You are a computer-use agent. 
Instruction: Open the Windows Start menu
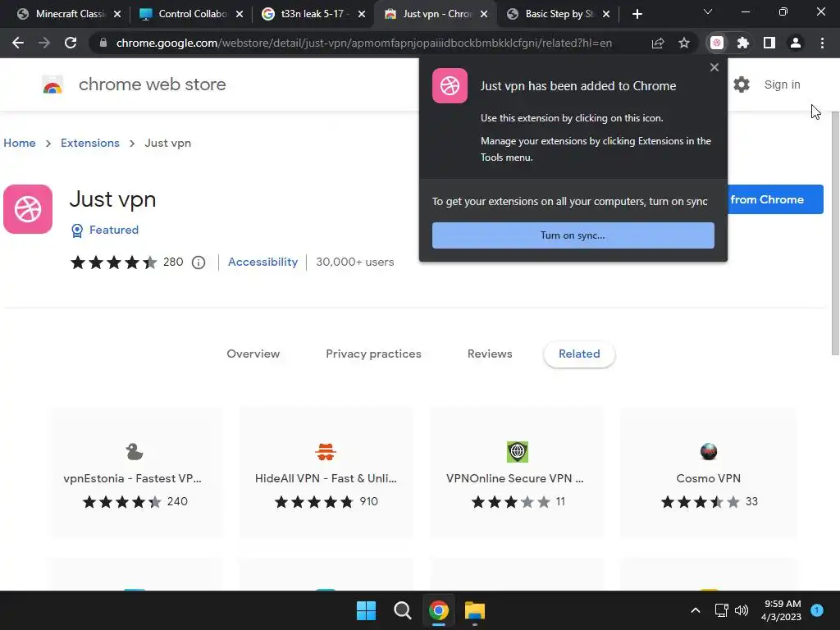click(x=367, y=610)
